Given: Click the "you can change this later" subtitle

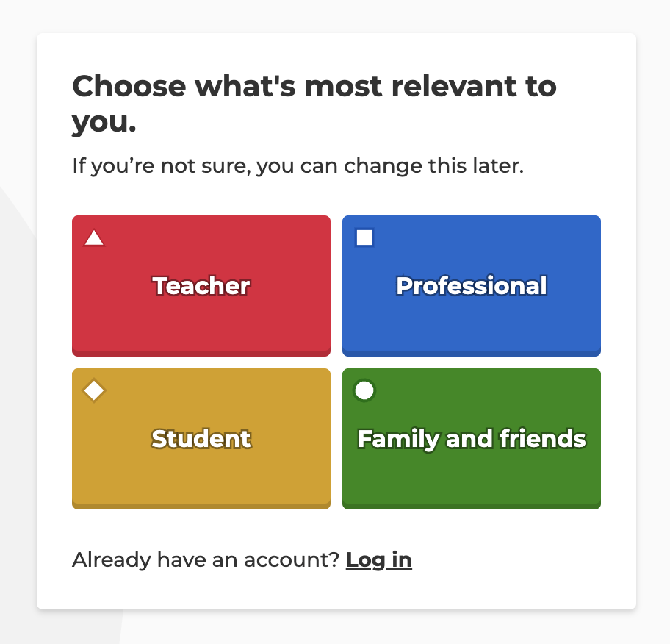Looking at the screenshot, I should pyautogui.click(x=298, y=166).
